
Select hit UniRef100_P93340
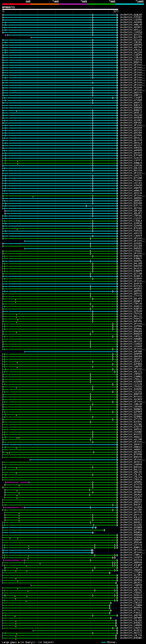pyautogui.click(x=131, y=181)
